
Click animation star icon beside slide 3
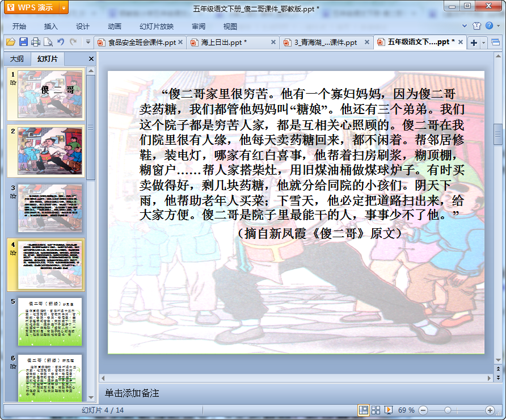13,196
